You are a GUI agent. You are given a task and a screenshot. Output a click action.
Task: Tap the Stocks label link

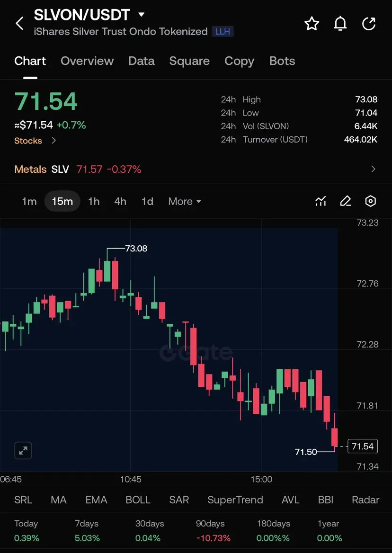point(28,141)
